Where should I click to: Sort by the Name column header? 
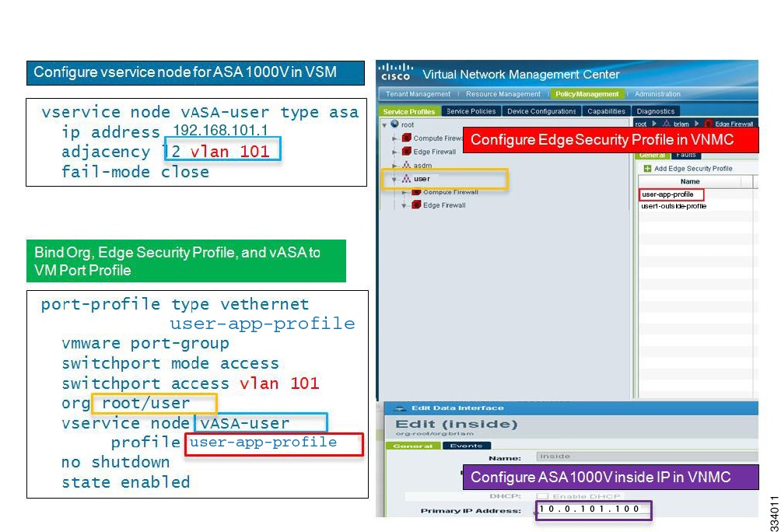(x=690, y=181)
